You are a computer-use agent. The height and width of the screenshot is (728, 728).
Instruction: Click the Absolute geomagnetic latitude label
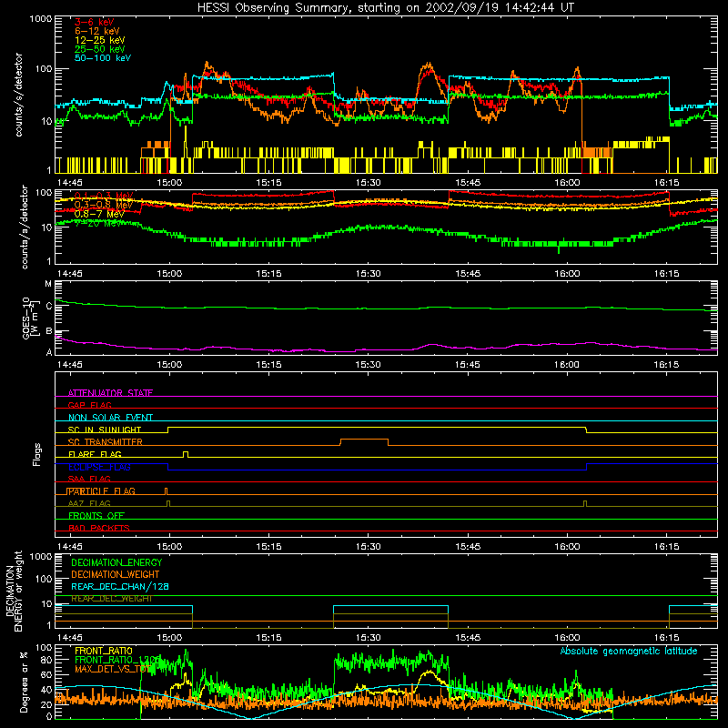click(x=629, y=652)
